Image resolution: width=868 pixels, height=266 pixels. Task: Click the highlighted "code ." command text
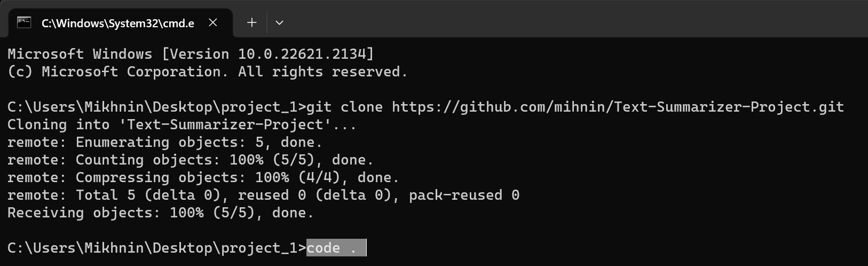tap(332, 248)
